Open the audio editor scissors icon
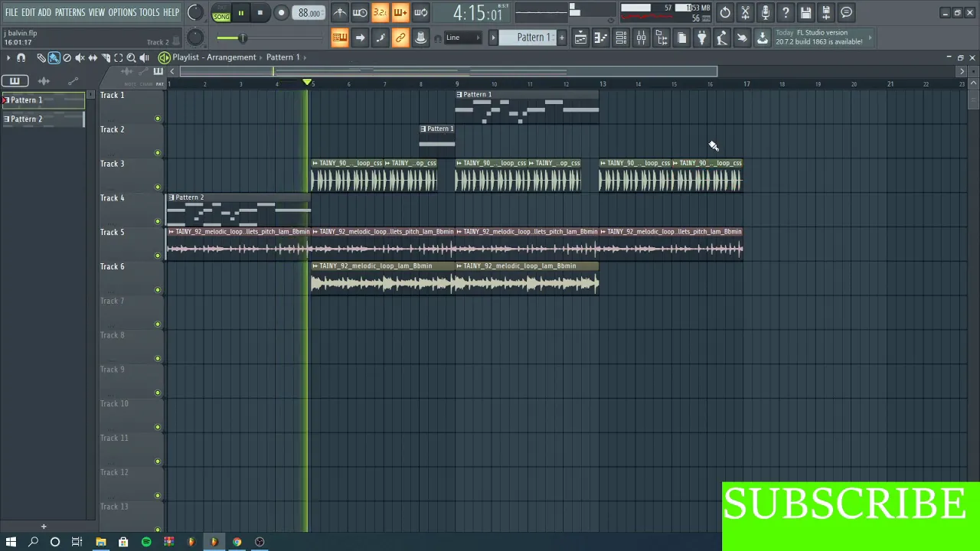The image size is (980, 551). [745, 12]
